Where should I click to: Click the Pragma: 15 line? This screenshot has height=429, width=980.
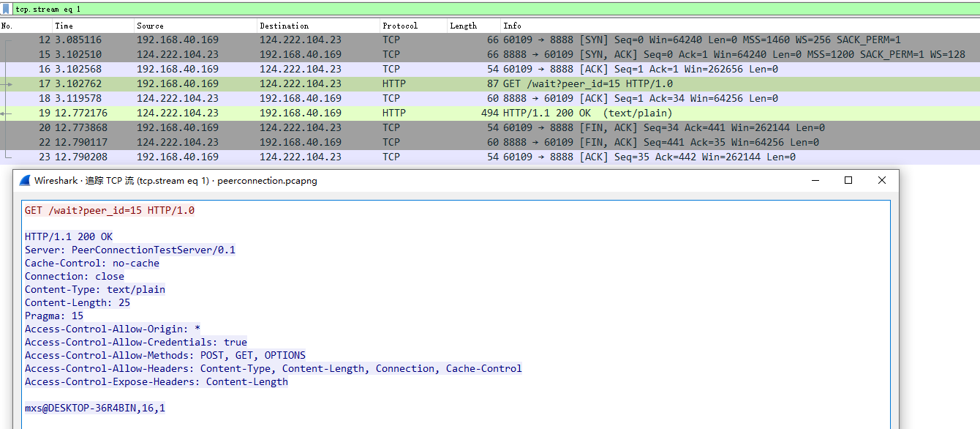tap(54, 316)
